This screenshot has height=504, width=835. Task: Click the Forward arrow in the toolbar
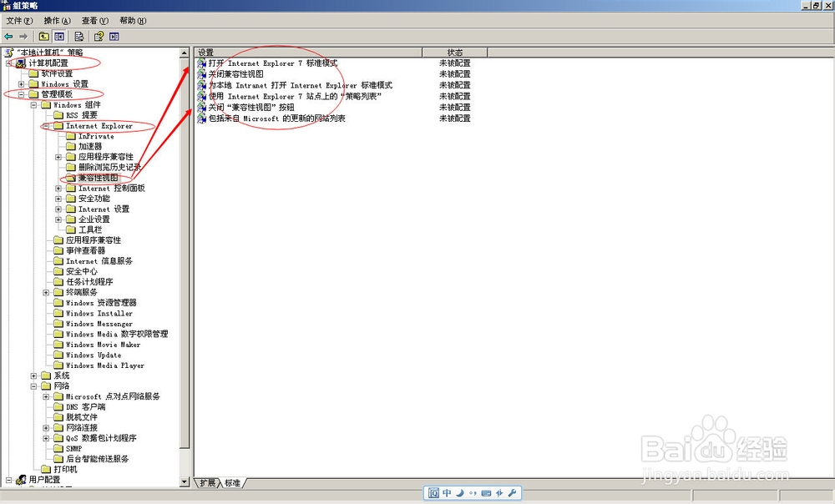(23, 36)
